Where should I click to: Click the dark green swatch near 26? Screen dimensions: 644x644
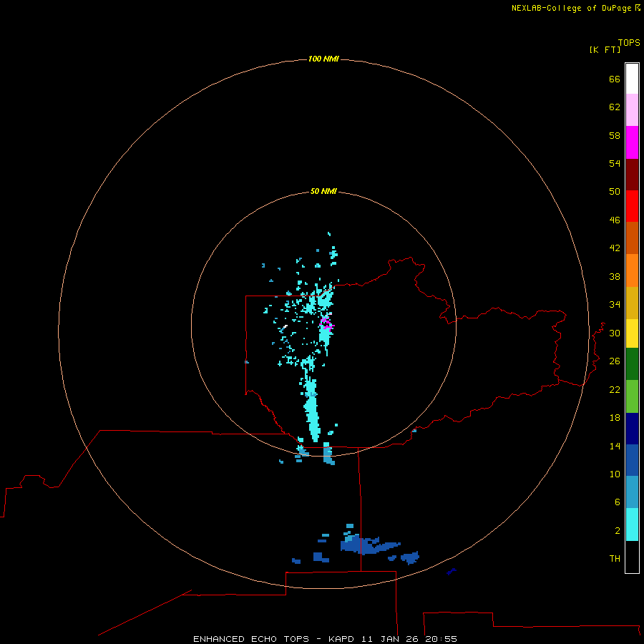(632, 364)
